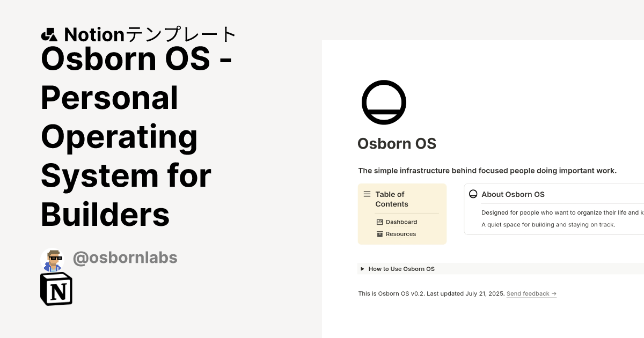Click the Dashboard page icon
644x338 pixels.
[379, 222]
